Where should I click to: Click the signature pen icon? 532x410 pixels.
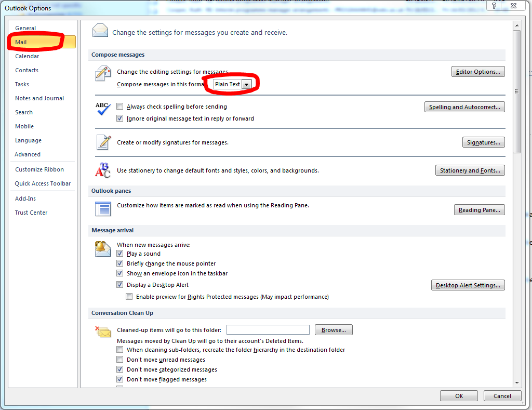point(103,142)
